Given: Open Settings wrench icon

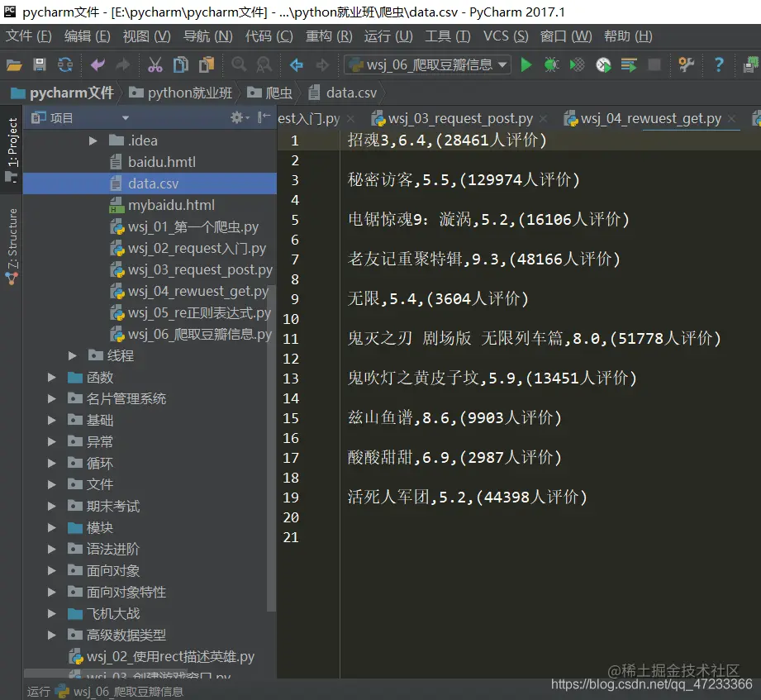Looking at the screenshot, I should (x=687, y=64).
